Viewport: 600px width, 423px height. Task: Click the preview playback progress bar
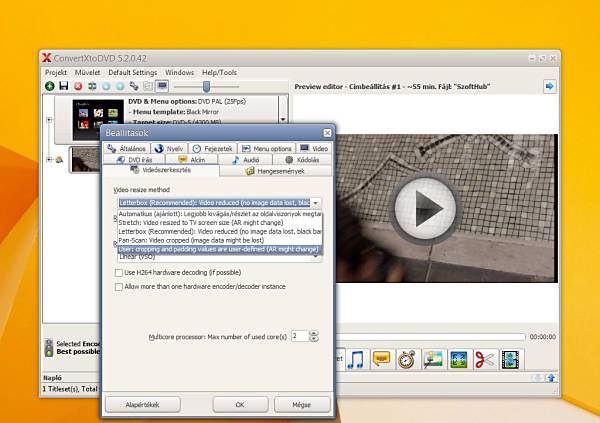pyautogui.click(x=430, y=337)
